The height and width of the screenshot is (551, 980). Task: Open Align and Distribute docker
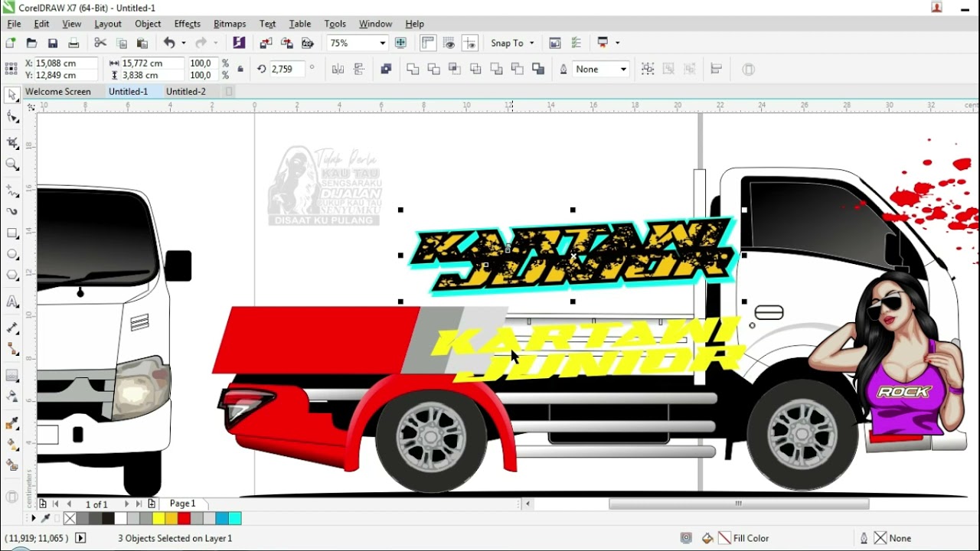(717, 69)
